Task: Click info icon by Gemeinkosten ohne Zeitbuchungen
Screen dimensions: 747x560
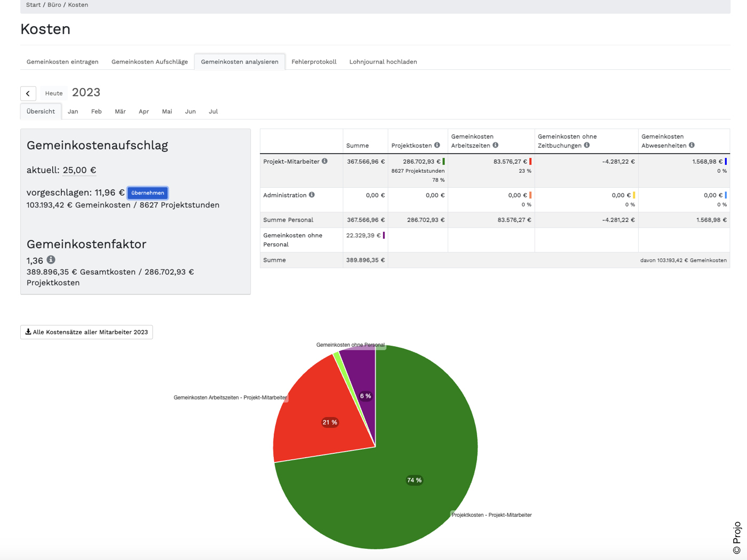Action: point(587,145)
